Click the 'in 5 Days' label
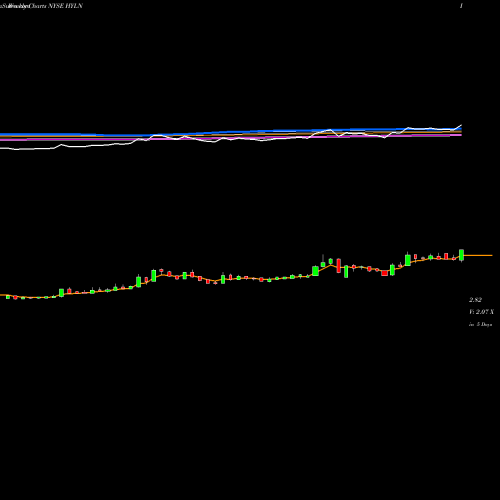Image resolution: width=500 pixels, height=500 pixels. pyautogui.click(x=480, y=324)
